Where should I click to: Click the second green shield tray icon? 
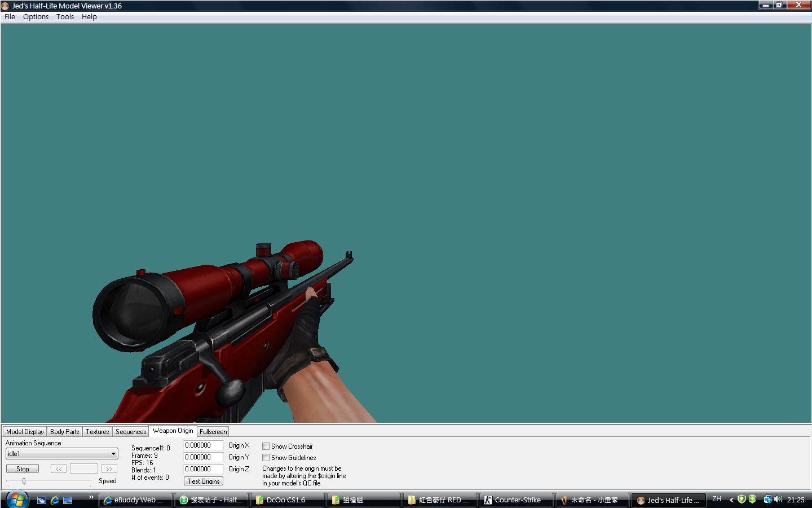[752, 500]
